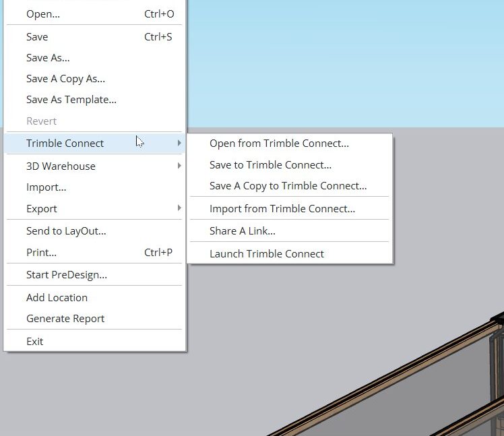The image size is (504, 436).
Task: Click Exit to quit SketchUp
Action: (x=94, y=342)
